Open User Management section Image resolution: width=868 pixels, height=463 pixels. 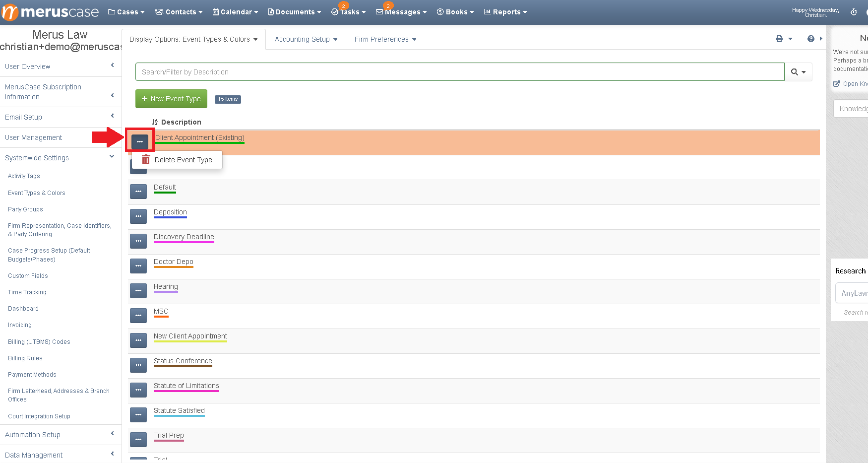pyautogui.click(x=34, y=137)
